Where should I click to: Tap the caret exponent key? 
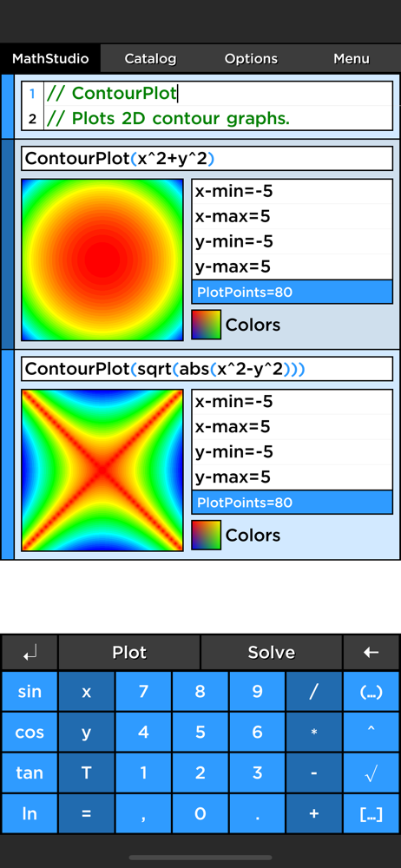click(371, 732)
